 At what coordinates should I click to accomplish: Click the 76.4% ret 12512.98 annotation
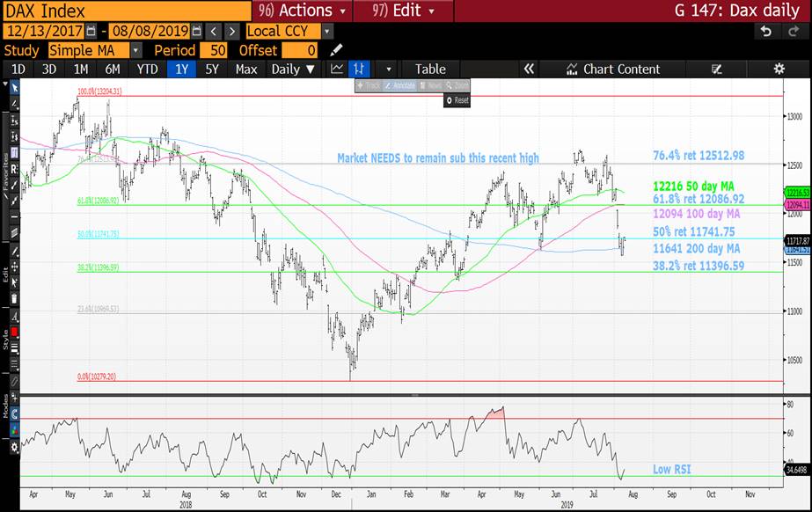699,156
